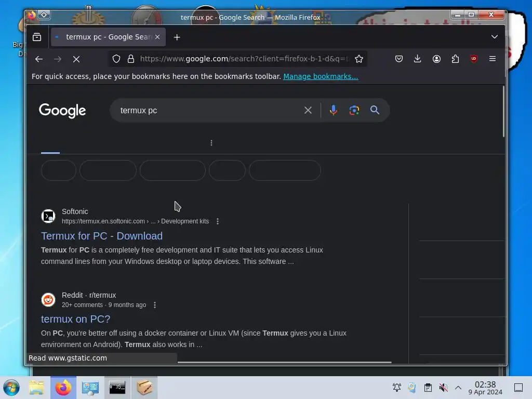Open the Firefox downloads panel
Viewport: 532px width, 399px height.
coord(418,59)
